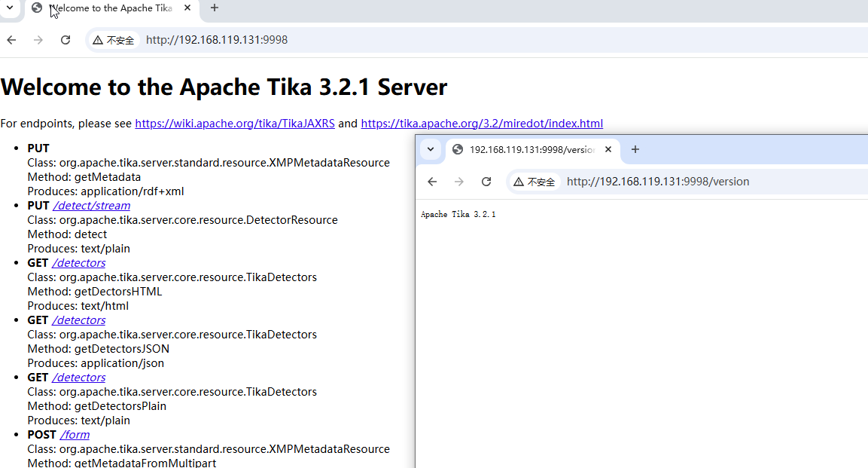Open the 不安全 security badge in main address bar
Viewport: 868px width, 468px height.
pyautogui.click(x=113, y=39)
